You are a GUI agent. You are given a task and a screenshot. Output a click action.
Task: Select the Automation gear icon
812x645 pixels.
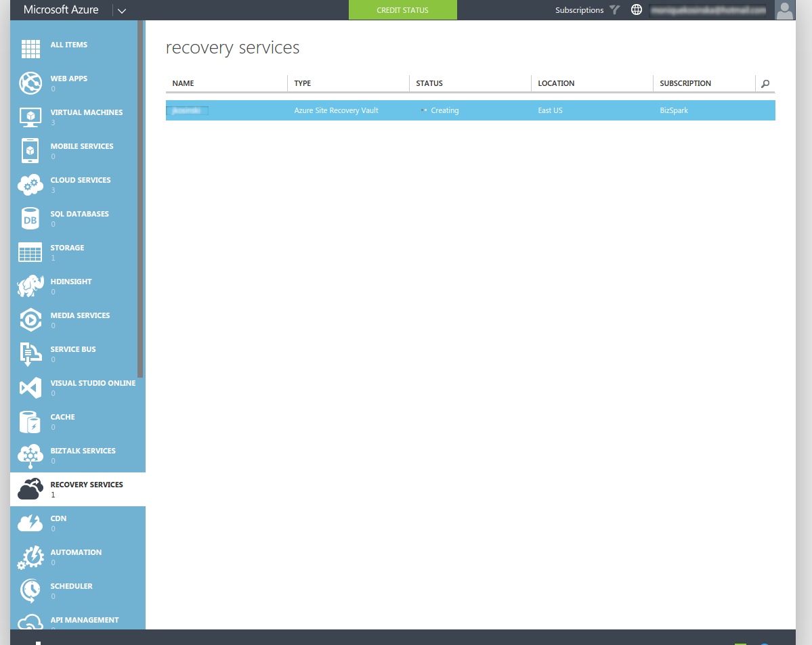(x=30, y=558)
